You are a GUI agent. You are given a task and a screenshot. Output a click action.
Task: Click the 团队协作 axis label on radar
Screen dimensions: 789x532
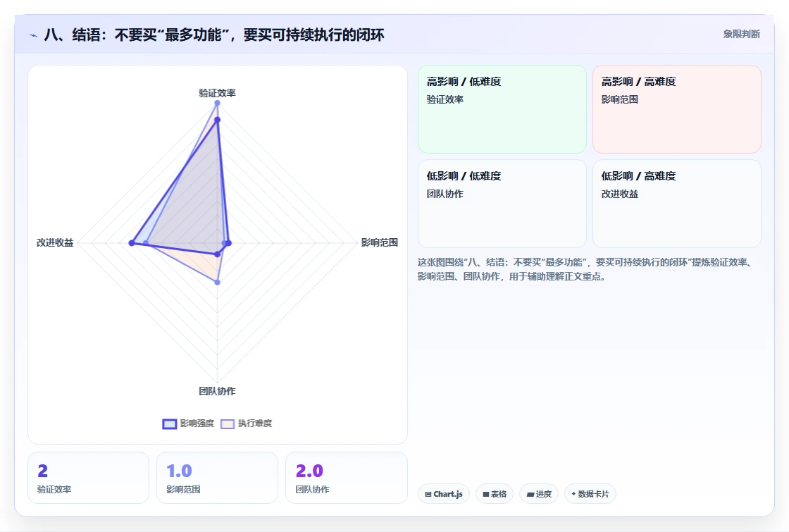(217, 391)
